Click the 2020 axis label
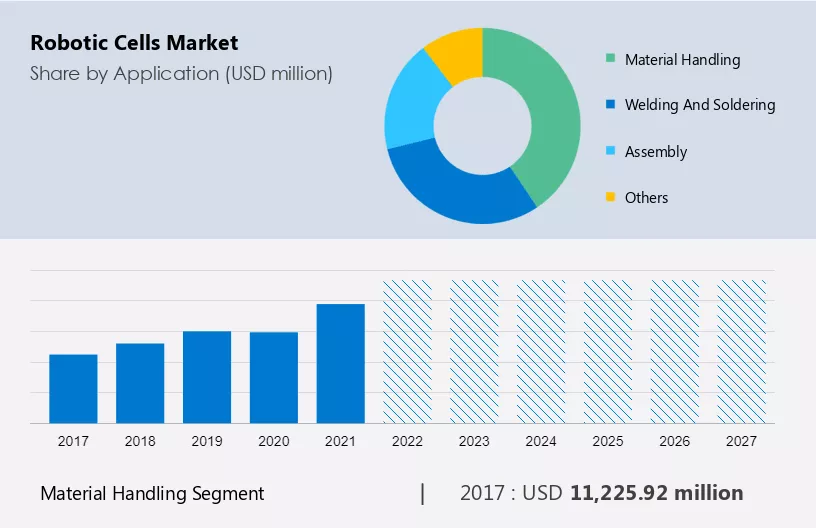 (x=274, y=441)
